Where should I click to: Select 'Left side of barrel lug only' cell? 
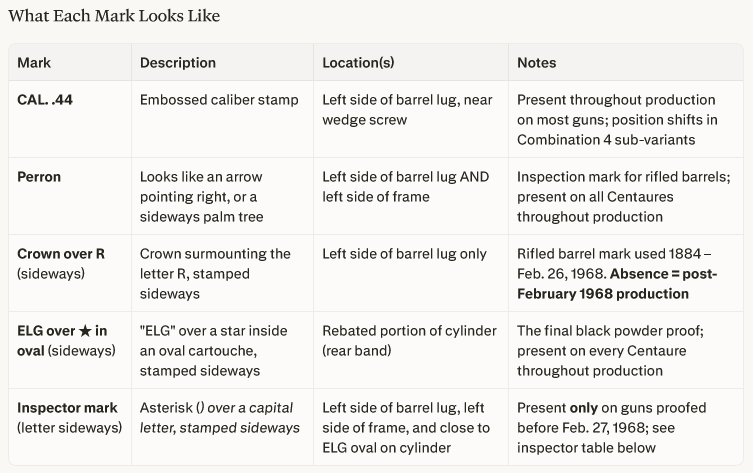[x=404, y=254]
